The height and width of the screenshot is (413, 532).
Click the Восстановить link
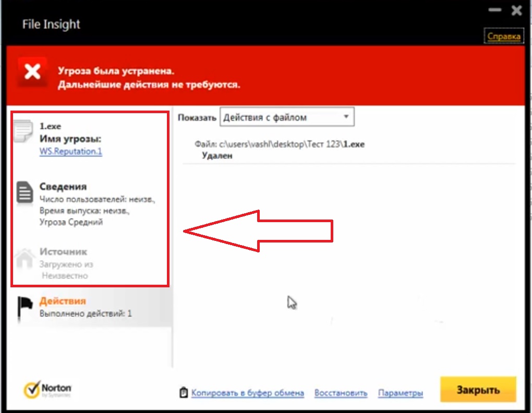(x=341, y=393)
